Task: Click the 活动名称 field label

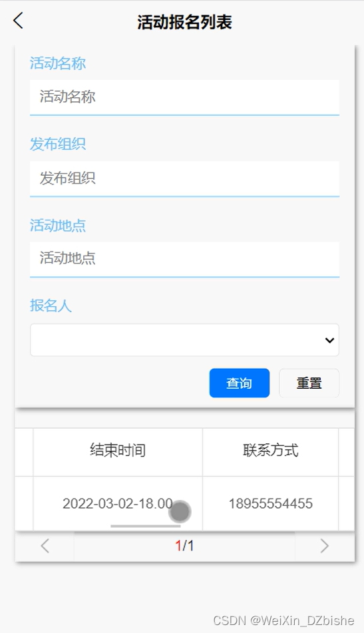Action: [x=58, y=63]
